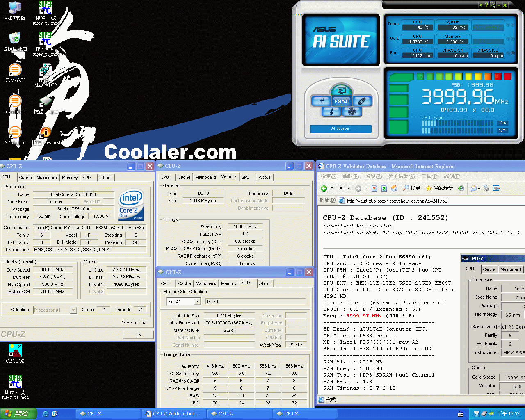
Task: Open the 3DMark05 desktop shortcut
Action: pos(15,104)
